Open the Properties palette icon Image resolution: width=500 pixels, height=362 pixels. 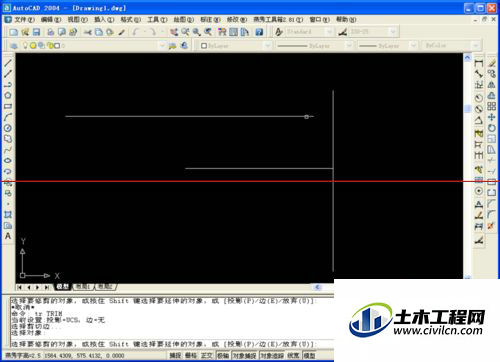(222, 32)
